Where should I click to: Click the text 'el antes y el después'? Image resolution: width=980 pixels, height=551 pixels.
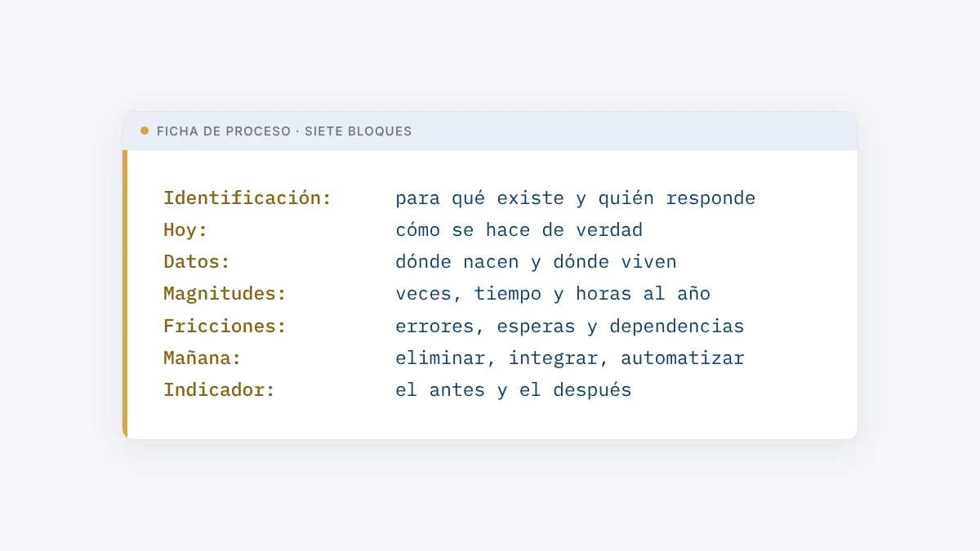click(x=513, y=390)
